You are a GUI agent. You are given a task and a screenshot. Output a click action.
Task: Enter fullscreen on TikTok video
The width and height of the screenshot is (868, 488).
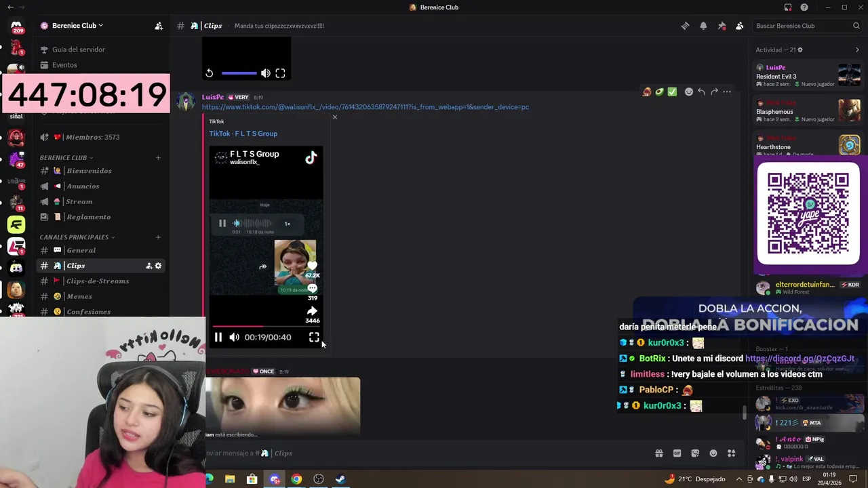[314, 337]
